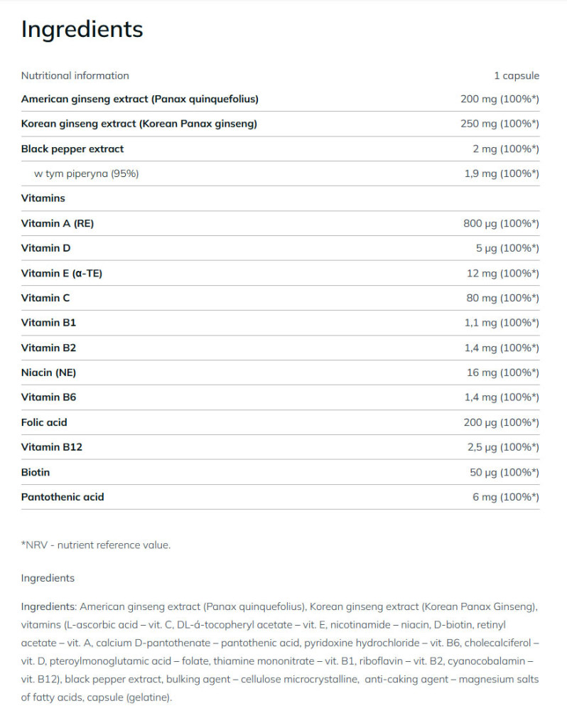Viewport: 567px width, 728px height.
Task: Click the Pantothenic acid row label
Action: pos(63,497)
